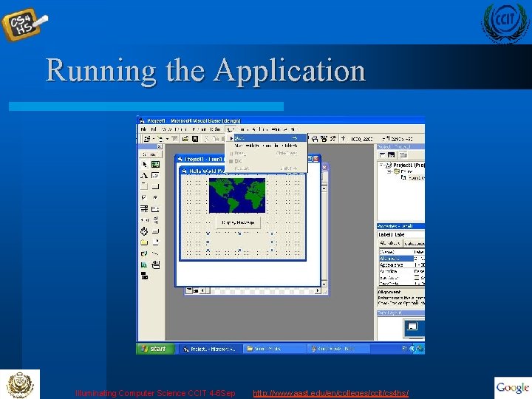Select the DriveListBox control tool
Screen dimensions: 532x399
(x=155, y=231)
